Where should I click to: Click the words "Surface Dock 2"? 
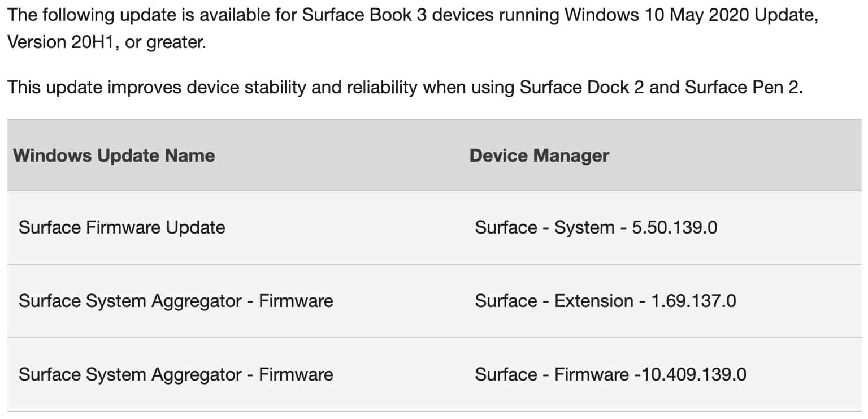point(581,88)
